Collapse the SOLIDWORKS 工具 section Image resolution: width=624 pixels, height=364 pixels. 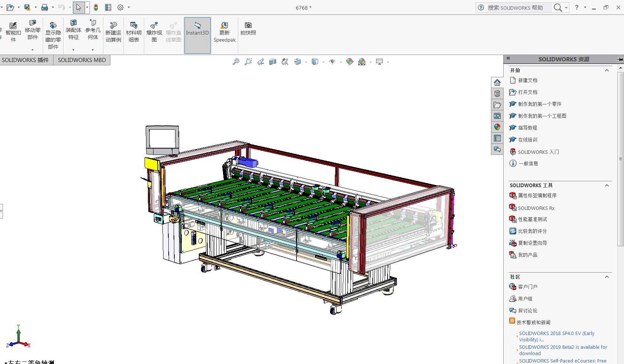point(607,185)
